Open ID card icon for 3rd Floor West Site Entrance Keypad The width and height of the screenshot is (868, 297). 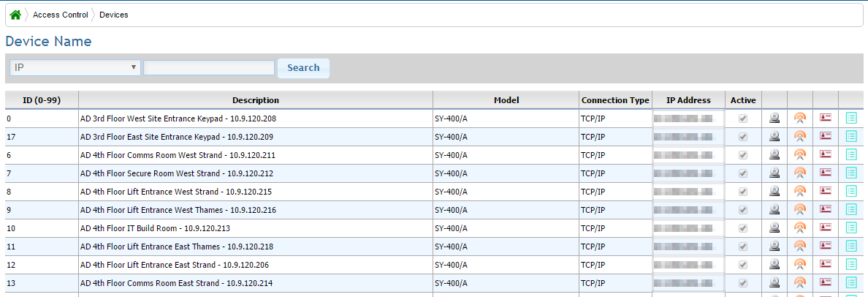click(x=826, y=118)
